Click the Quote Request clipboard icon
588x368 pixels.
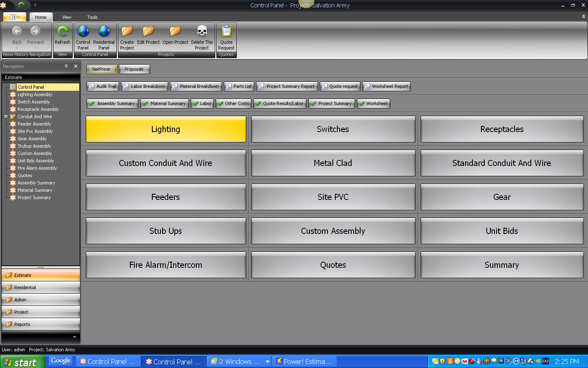(226, 29)
